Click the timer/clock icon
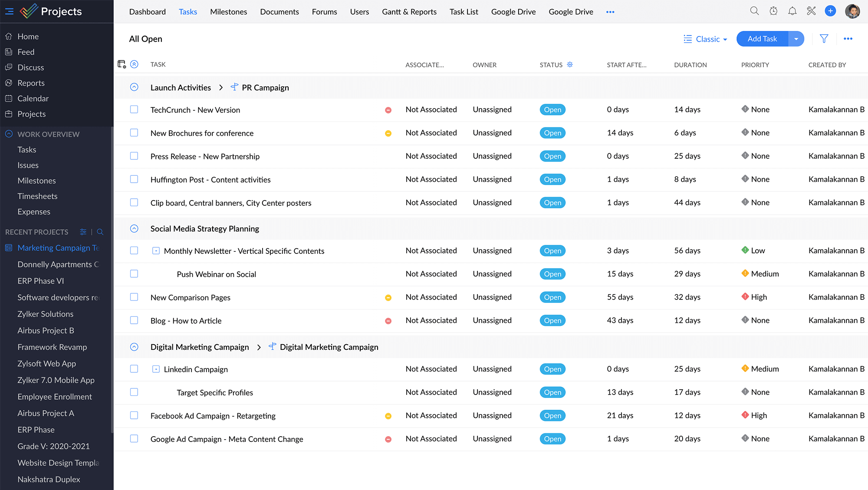This screenshot has height=490, width=868. click(773, 11)
